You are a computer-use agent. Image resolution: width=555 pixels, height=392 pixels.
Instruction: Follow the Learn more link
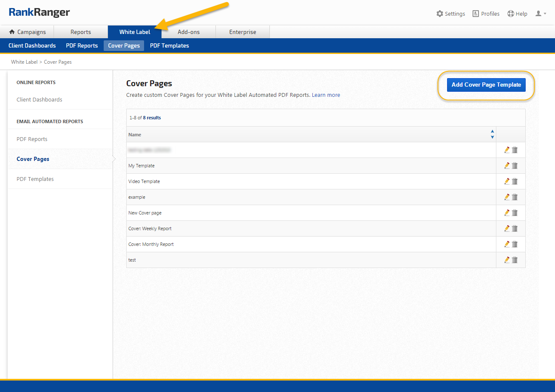326,95
